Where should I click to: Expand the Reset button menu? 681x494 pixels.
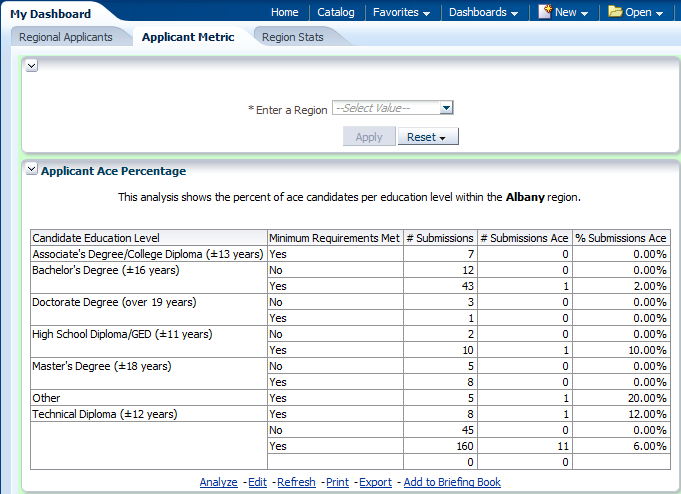428,137
